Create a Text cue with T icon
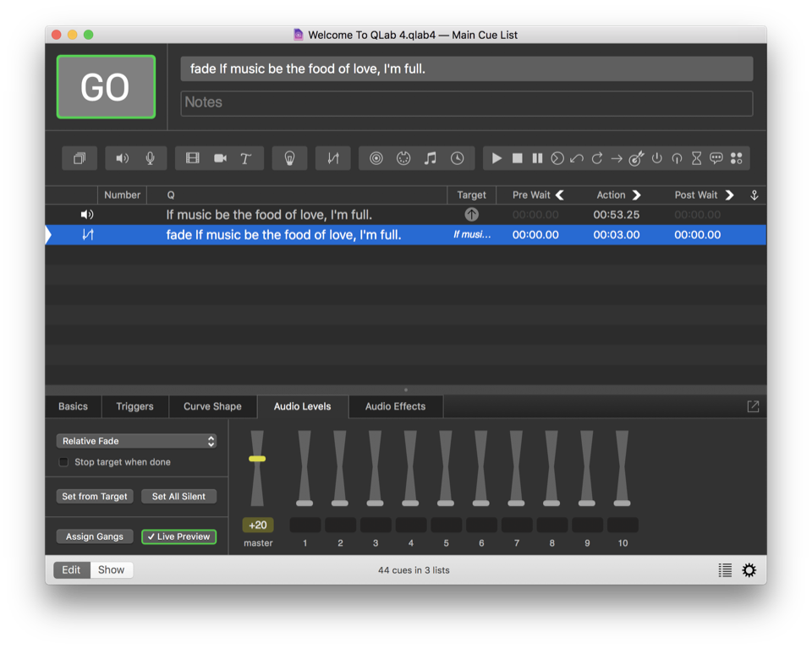 pos(246,158)
